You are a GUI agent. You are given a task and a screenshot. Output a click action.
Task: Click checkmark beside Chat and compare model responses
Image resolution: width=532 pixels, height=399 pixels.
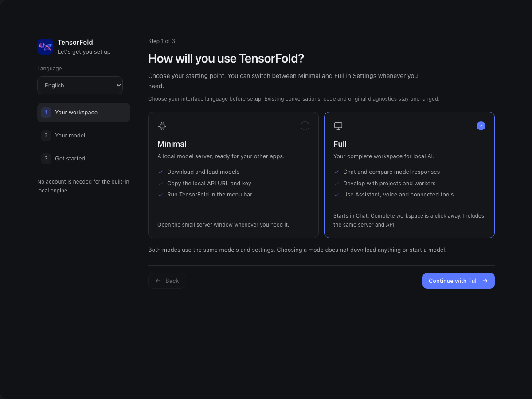pyautogui.click(x=336, y=172)
